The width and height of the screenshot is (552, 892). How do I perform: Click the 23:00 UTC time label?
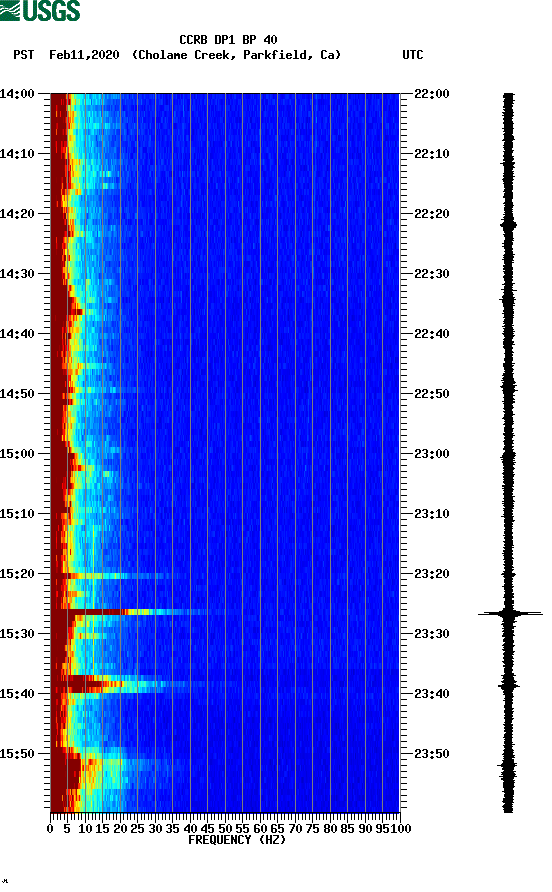click(x=431, y=454)
